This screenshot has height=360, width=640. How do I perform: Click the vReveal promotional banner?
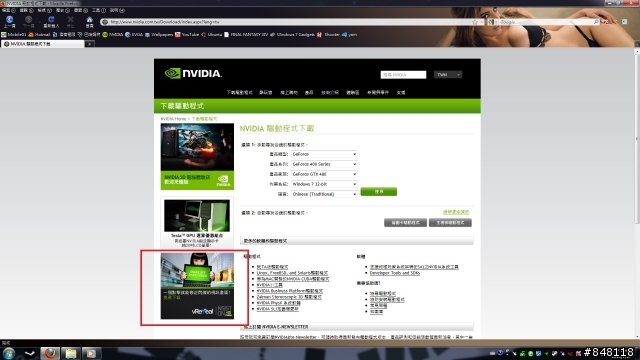point(197,286)
